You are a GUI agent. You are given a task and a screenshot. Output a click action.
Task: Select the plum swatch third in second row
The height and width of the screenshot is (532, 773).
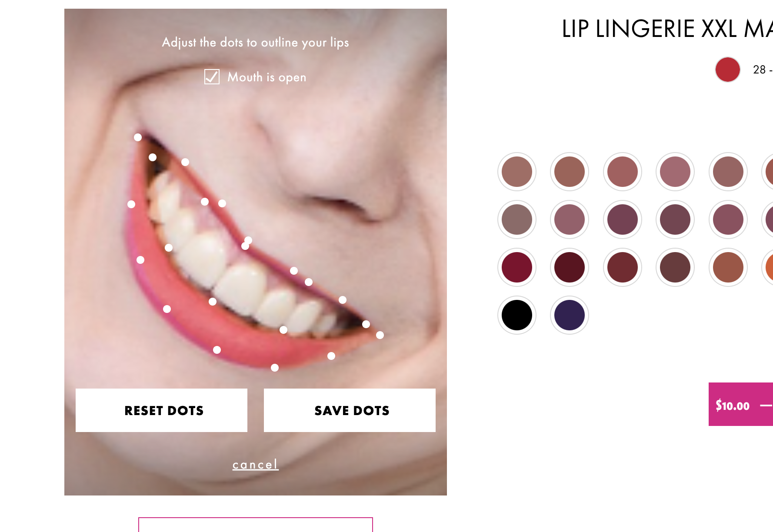coord(623,219)
